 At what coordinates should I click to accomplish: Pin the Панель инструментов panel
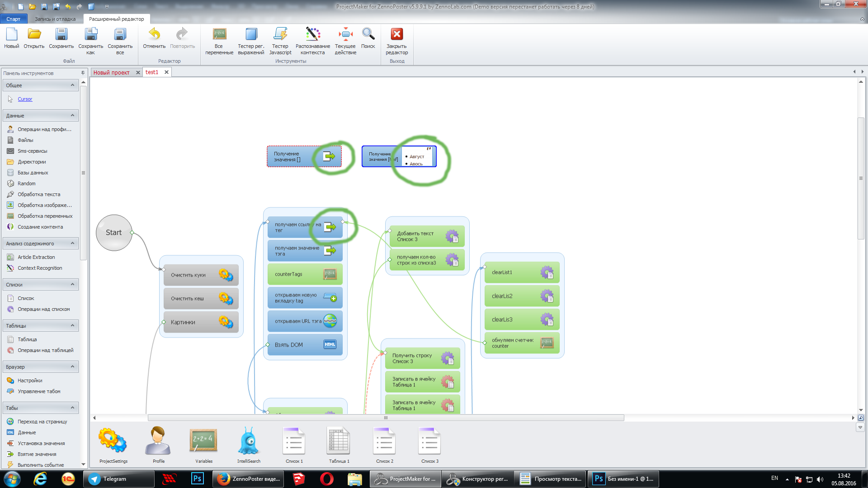(83, 73)
